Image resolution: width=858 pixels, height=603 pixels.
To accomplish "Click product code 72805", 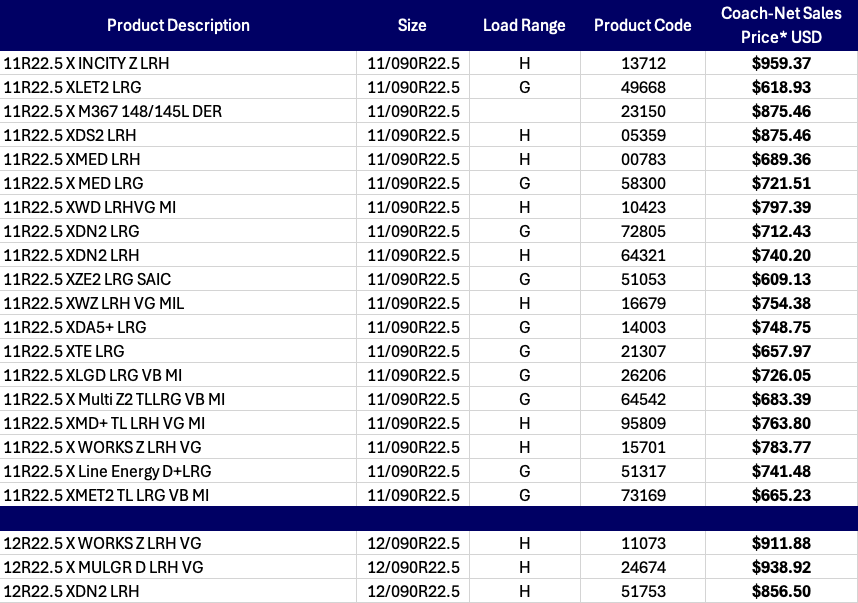I will tap(642, 231).
